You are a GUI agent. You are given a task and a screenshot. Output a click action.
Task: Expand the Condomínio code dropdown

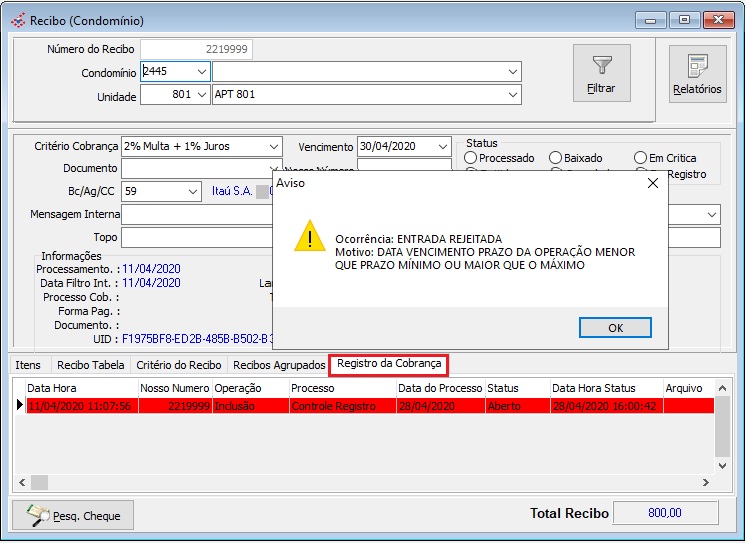(201, 71)
